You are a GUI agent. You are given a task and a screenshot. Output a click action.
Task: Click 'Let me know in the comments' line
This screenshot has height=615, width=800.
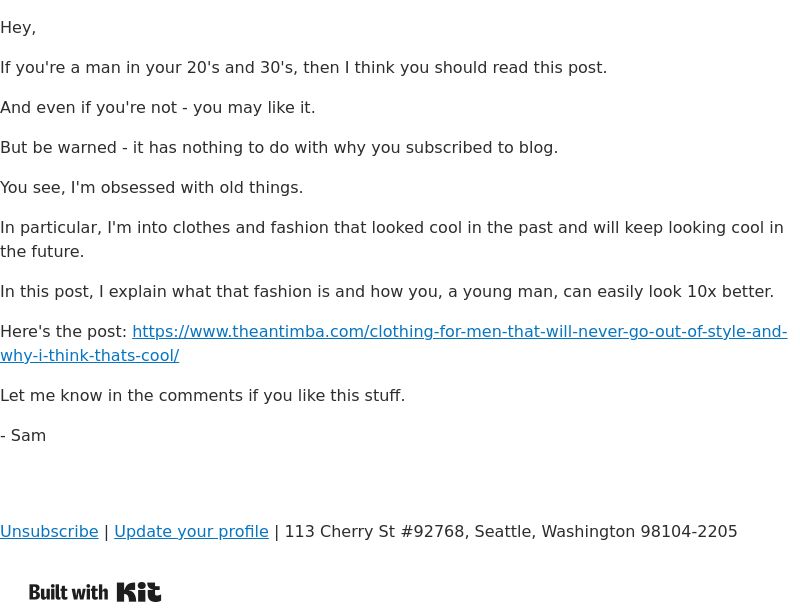(203, 396)
